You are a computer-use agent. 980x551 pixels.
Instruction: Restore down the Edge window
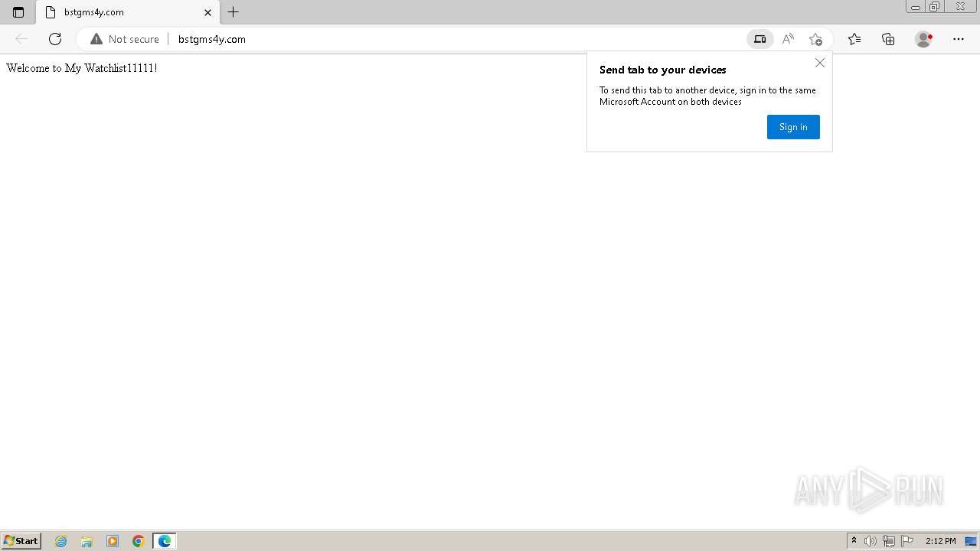[935, 7]
